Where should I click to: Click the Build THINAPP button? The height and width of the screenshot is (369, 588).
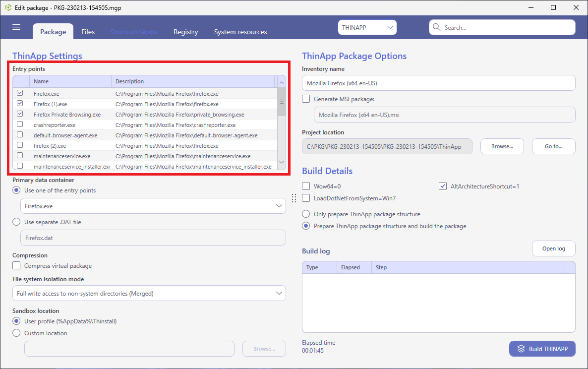tap(542, 349)
